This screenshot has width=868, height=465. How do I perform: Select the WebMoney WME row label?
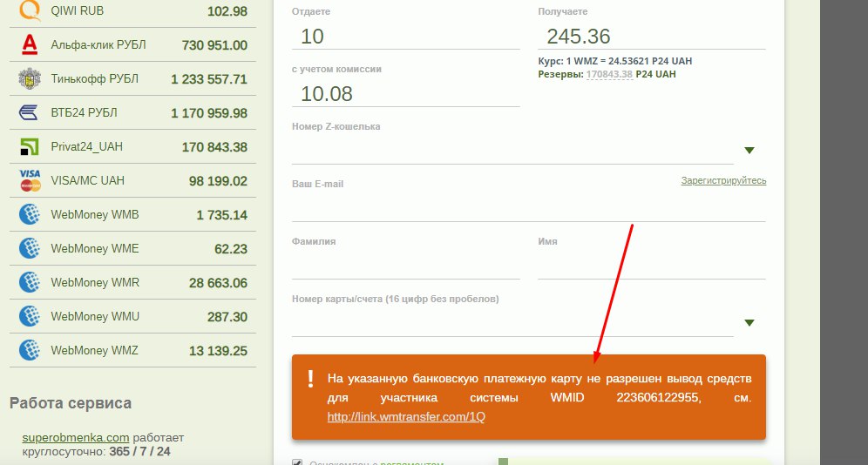(x=95, y=248)
